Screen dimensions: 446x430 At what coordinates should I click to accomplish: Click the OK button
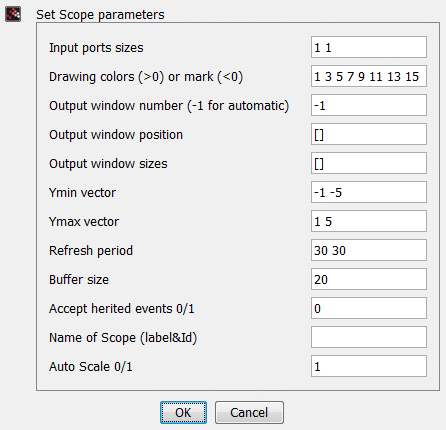click(x=183, y=413)
